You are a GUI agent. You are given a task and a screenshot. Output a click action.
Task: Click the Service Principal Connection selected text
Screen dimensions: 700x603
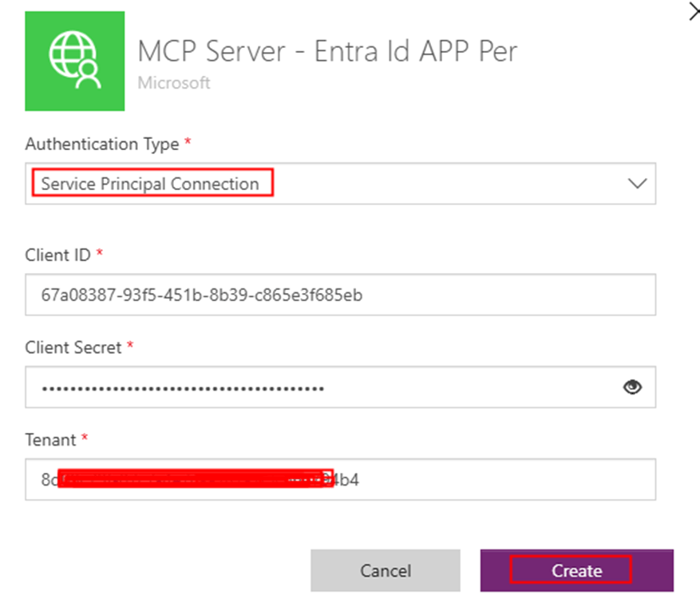point(150,184)
